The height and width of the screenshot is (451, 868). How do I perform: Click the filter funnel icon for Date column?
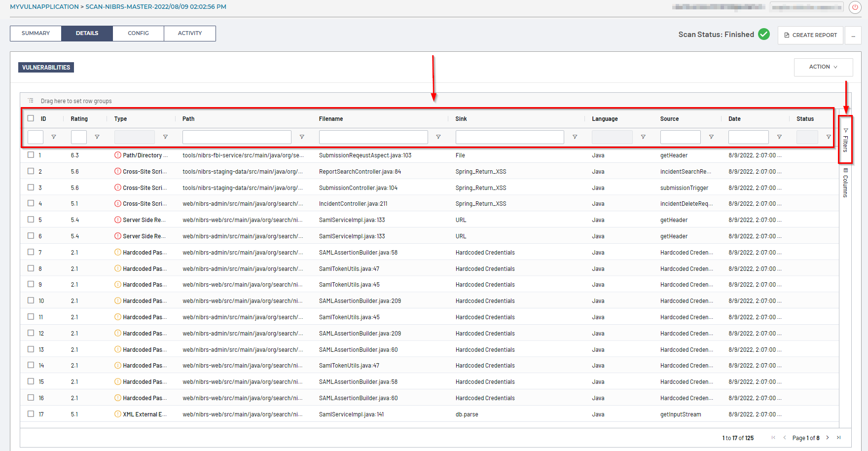[779, 137]
